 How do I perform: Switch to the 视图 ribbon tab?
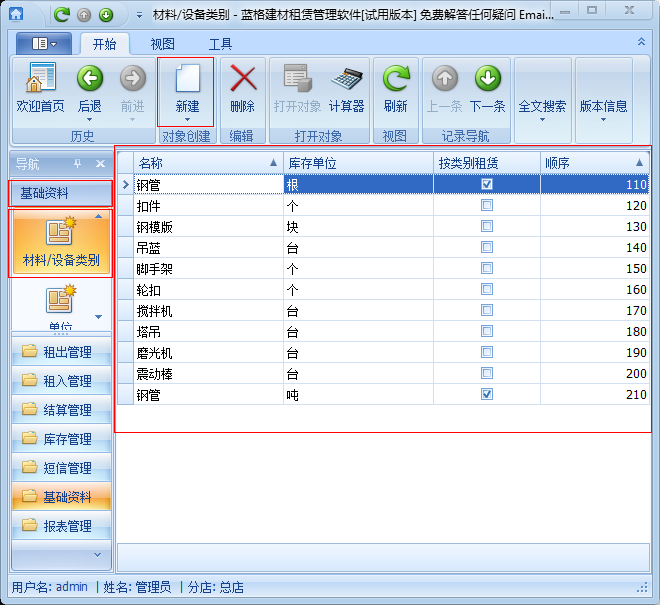click(x=162, y=44)
